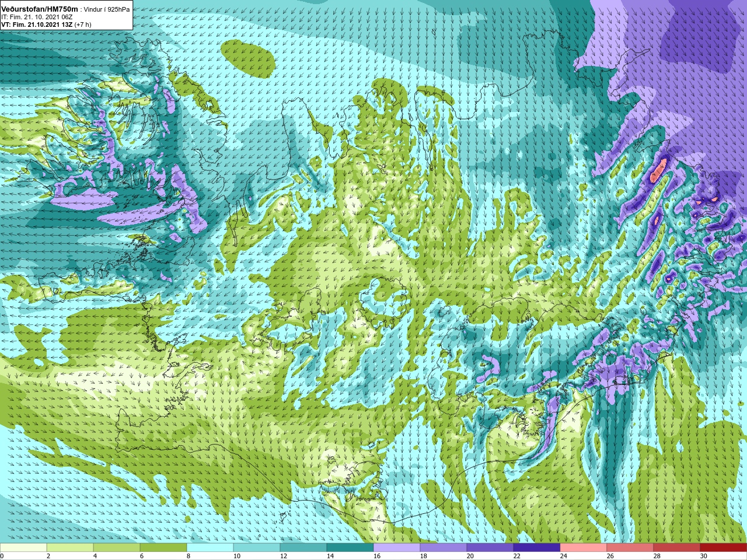Choose the 6–8 olive green legend swatch
Viewport: 747px width, 560px height.
pyautogui.click(x=163, y=548)
